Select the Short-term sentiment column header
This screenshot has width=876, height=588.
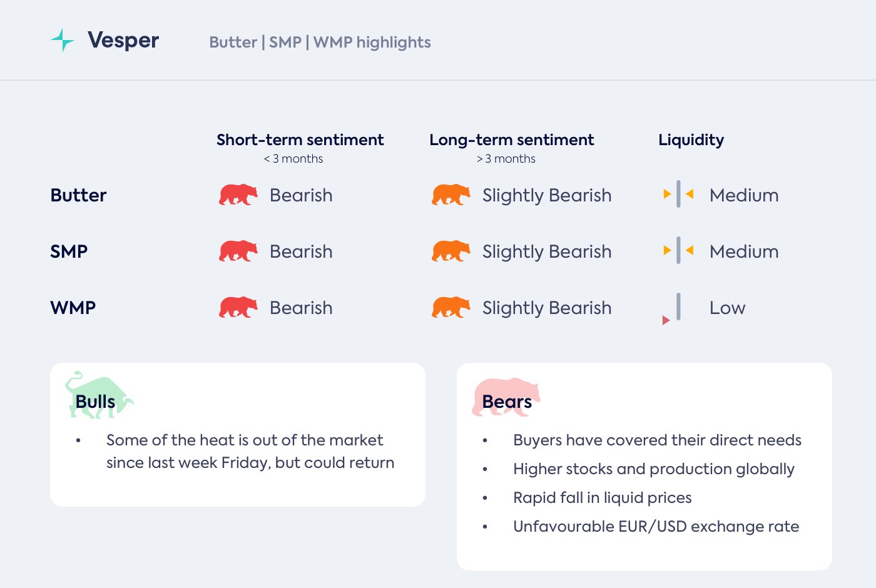click(x=300, y=140)
